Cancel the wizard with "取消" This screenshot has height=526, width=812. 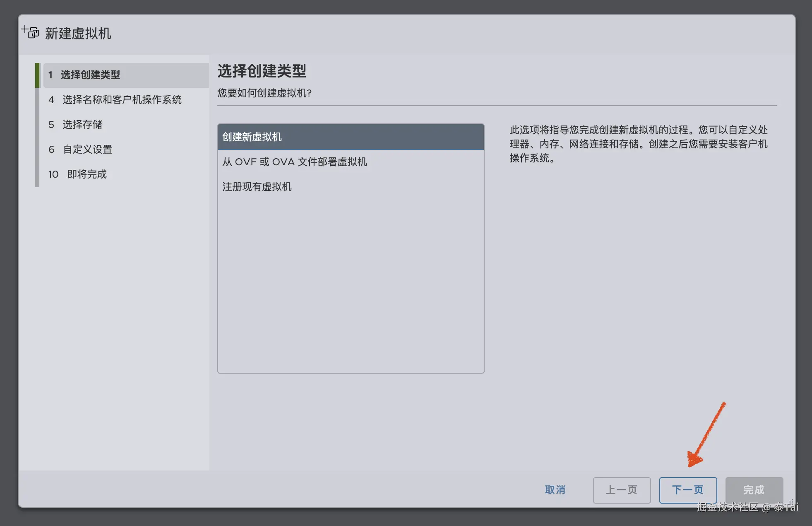coord(555,490)
